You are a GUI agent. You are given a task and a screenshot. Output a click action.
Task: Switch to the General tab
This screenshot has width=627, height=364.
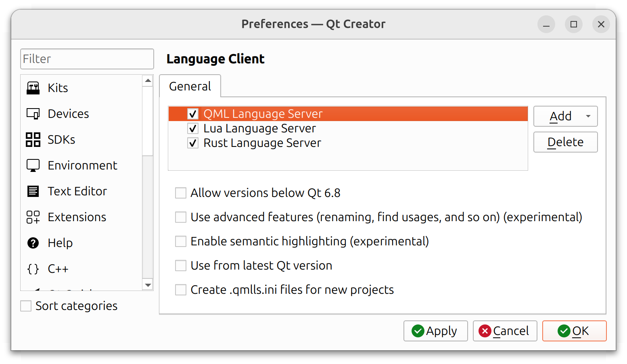pyautogui.click(x=190, y=86)
